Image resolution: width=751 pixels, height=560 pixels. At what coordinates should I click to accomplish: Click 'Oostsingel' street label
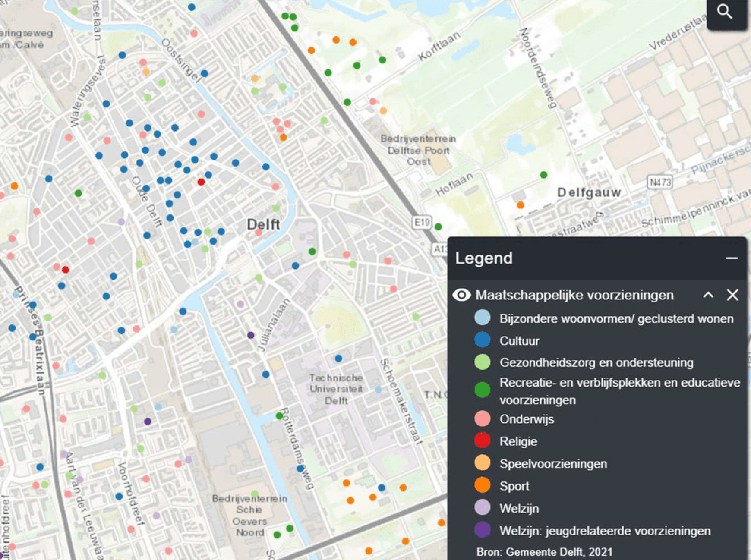[181, 60]
